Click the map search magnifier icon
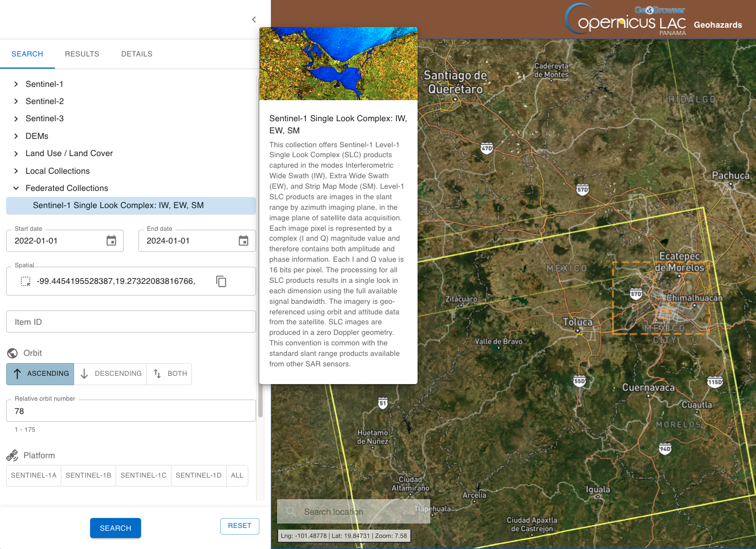 (291, 512)
